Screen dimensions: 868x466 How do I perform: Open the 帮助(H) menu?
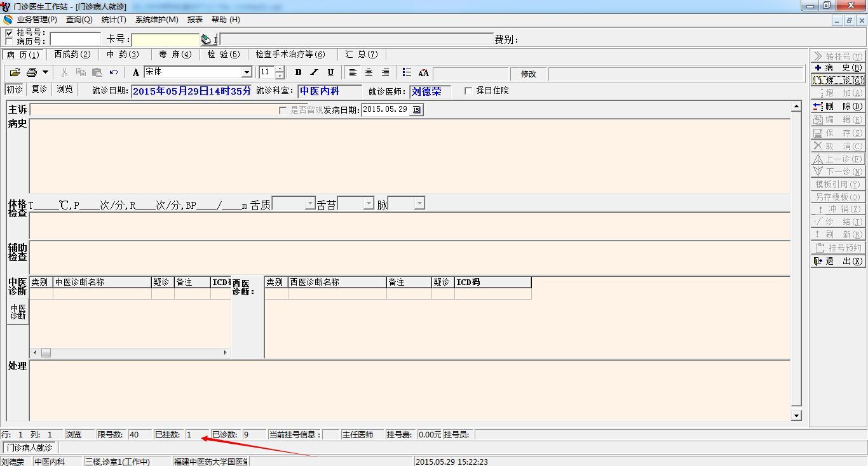226,20
